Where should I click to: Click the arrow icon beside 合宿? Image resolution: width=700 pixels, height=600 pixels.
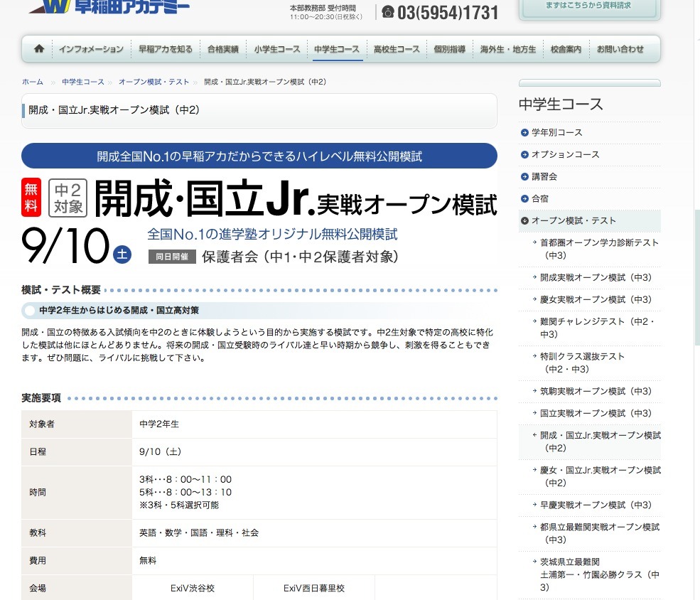[524, 198]
